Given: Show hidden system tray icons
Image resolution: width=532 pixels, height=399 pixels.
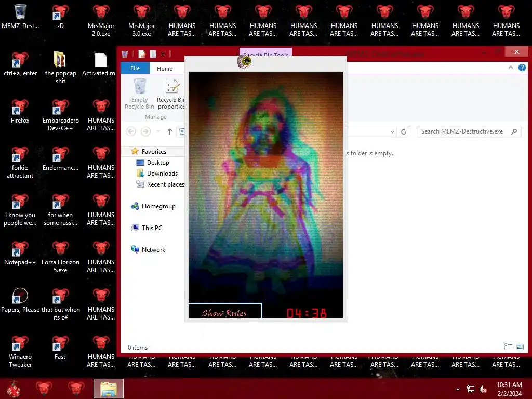Looking at the screenshot, I should point(458,389).
